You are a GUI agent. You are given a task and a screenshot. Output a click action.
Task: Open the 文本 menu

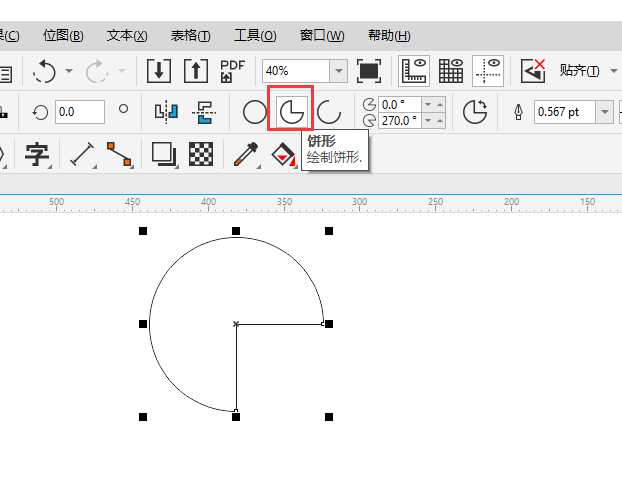point(126,35)
